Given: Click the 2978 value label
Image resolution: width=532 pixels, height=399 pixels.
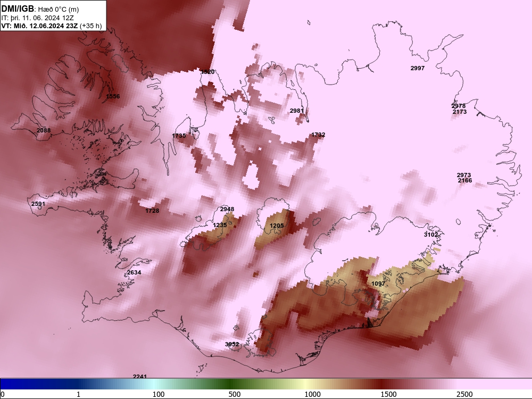Looking at the screenshot, I should click(x=459, y=106).
